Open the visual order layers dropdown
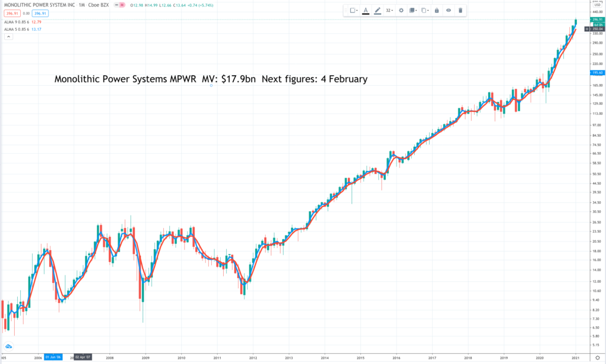Viewport: 606px width, 364px height. tap(412, 11)
